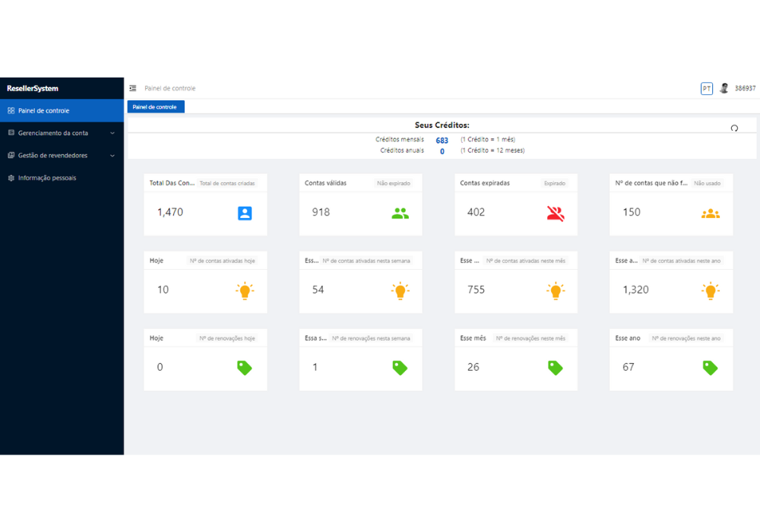Click the monthly credits value 683
This screenshot has width=760, height=532.
tap(442, 141)
